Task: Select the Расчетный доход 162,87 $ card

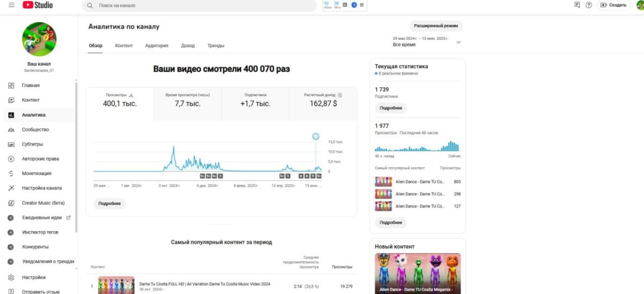Action: tap(323, 104)
